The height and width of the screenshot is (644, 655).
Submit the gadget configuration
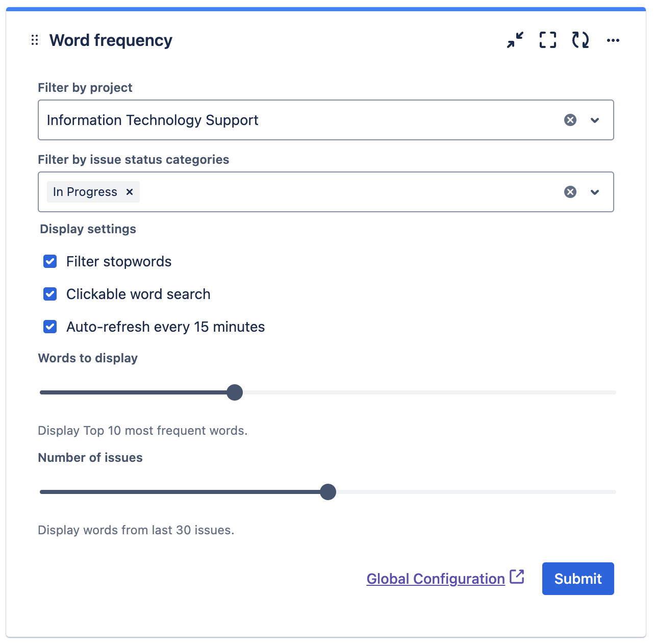click(578, 578)
